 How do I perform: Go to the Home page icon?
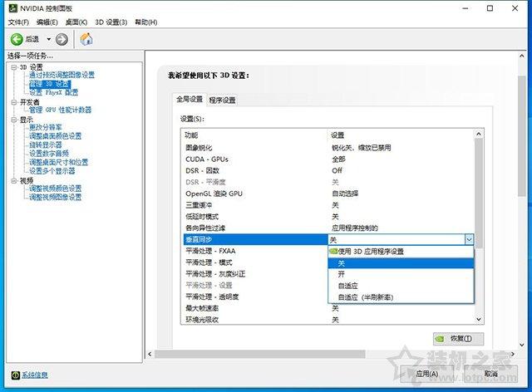86,39
